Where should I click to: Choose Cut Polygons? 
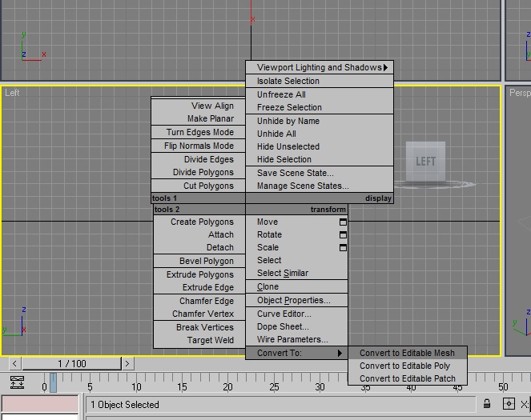click(x=199, y=186)
